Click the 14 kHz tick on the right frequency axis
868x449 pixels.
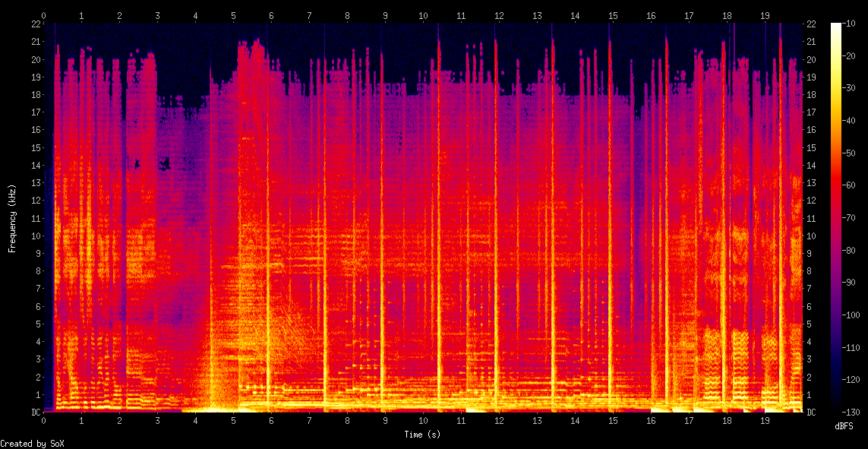point(811,165)
